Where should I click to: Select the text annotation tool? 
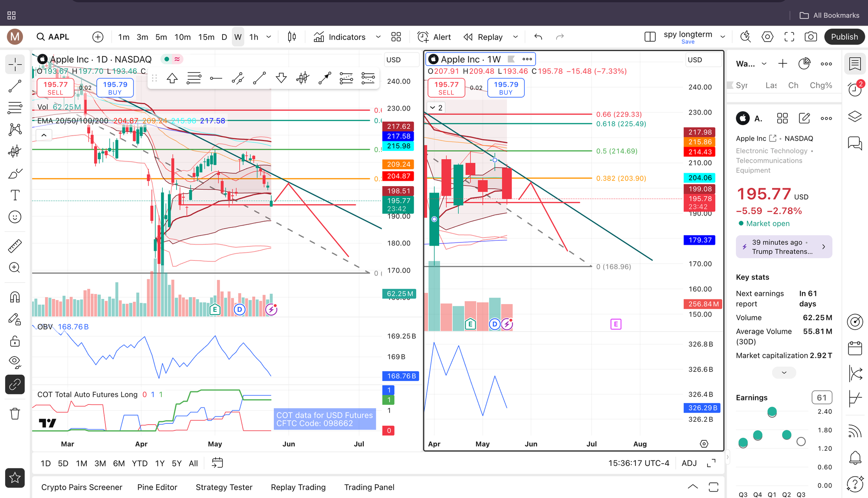pos(15,195)
